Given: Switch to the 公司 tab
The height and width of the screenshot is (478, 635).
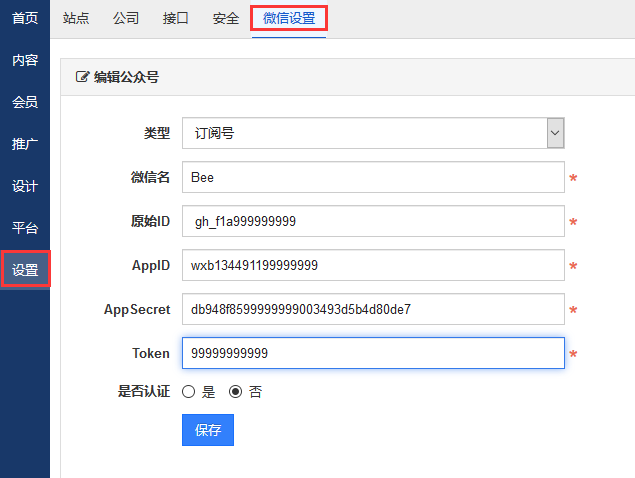Looking at the screenshot, I should click(x=126, y=18).
